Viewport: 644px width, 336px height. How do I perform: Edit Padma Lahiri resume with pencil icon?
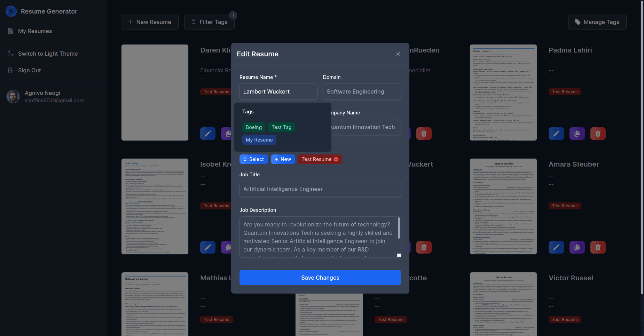[556, 134]
